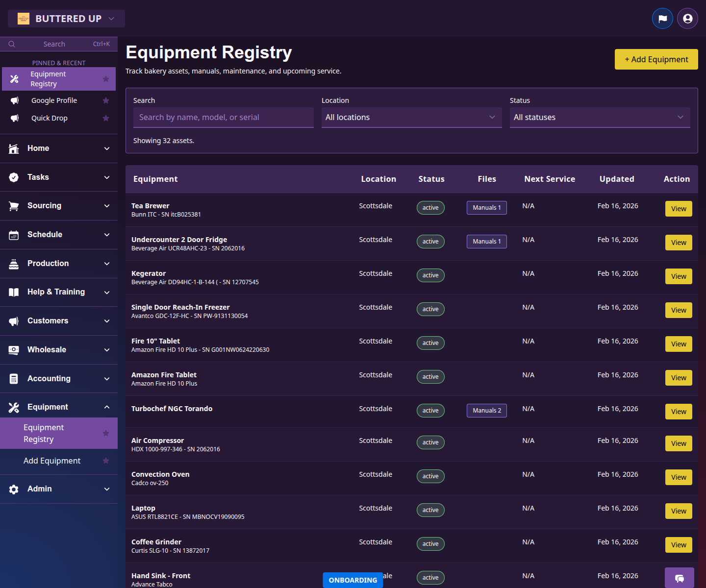Select the wrench icon beside Equipment
The width and height of the screenshot is (706, 588).
[13, 407]
